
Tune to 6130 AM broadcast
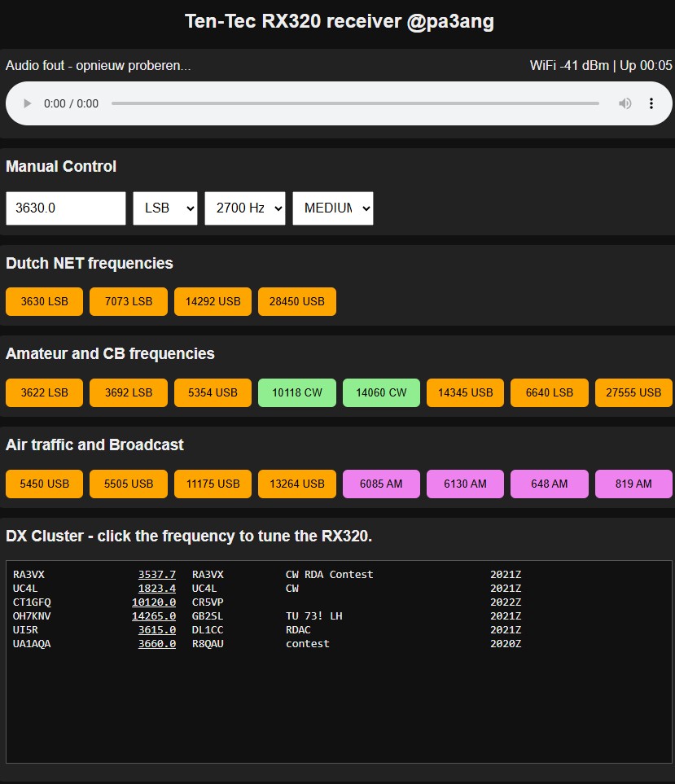466,484
